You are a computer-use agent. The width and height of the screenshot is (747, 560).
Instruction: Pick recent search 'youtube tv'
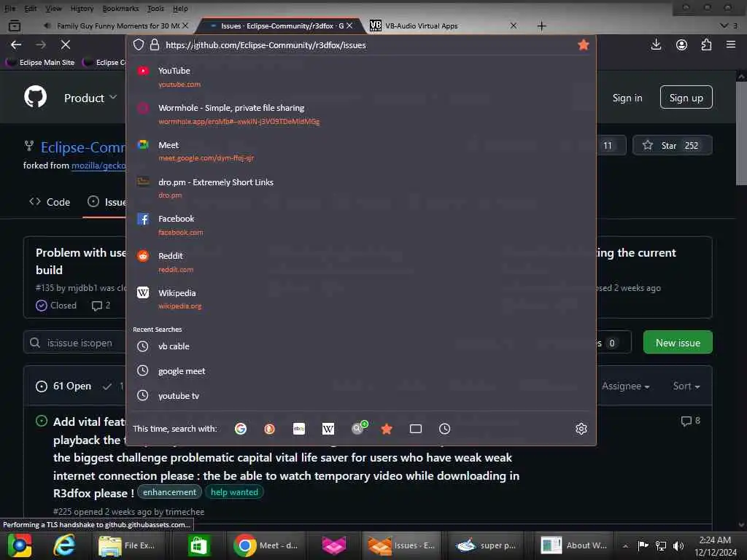(x=361, y=396)
